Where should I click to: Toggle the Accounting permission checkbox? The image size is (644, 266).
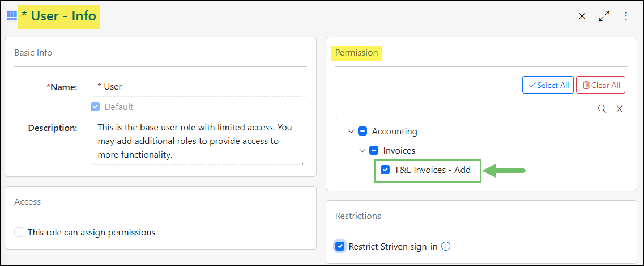click(362, 132)
